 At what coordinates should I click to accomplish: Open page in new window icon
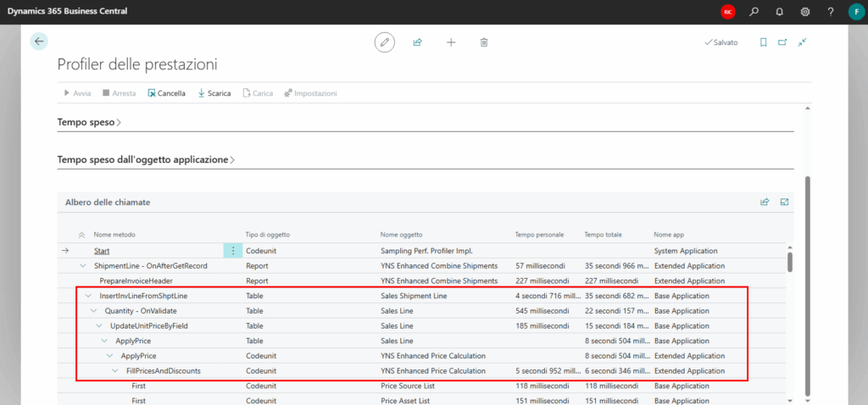pyautogui.click(x=782, y=42)
